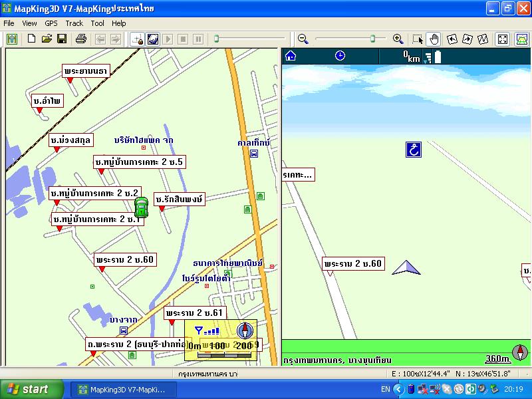The width and height of the screenshot is (532, 399).
Task: Click the zoom level slider handle
Action: coord(372,39)
